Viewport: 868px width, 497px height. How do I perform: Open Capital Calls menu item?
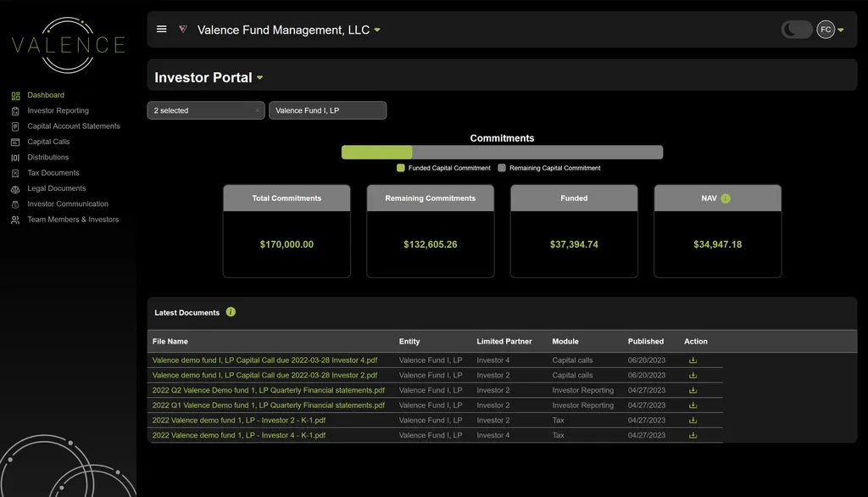(x=48, y=142)
